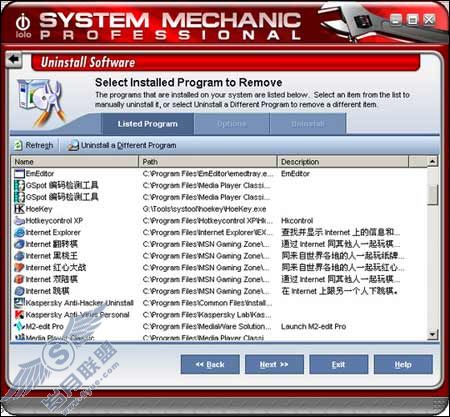The image size is (450, 417).
Task: Select the HoeKey list entry icon
Action: click(x=19, y=209)
